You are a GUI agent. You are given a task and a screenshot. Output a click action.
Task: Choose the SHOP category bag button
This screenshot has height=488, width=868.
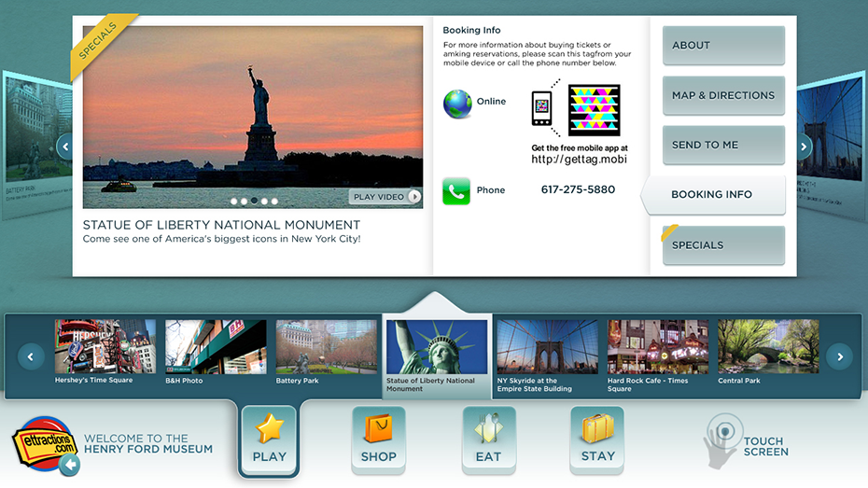(x=379, y=440)
